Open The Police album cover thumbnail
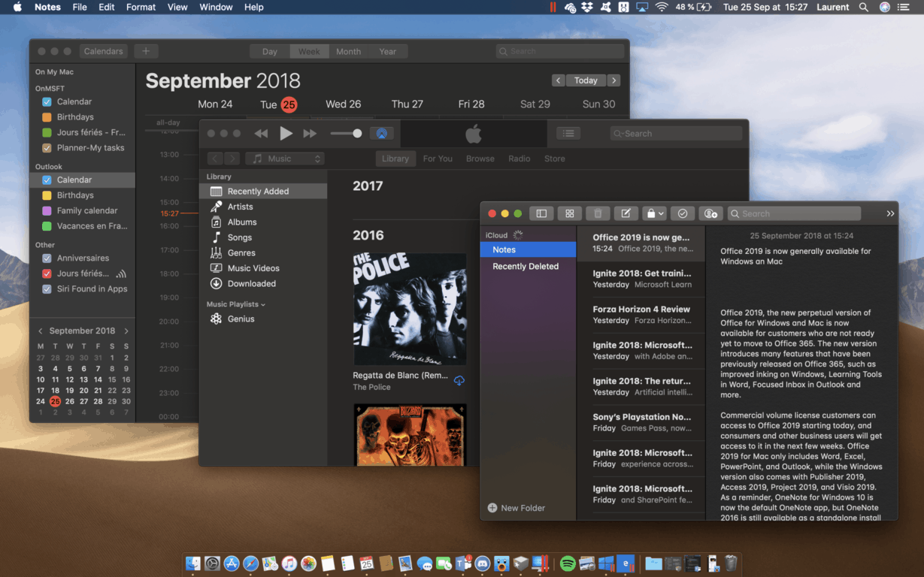 pos(410,309)
